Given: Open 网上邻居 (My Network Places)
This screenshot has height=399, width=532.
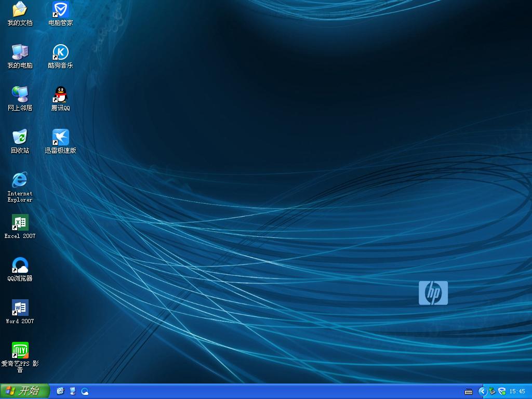Looking at the screenshot, I should point(19,98).
